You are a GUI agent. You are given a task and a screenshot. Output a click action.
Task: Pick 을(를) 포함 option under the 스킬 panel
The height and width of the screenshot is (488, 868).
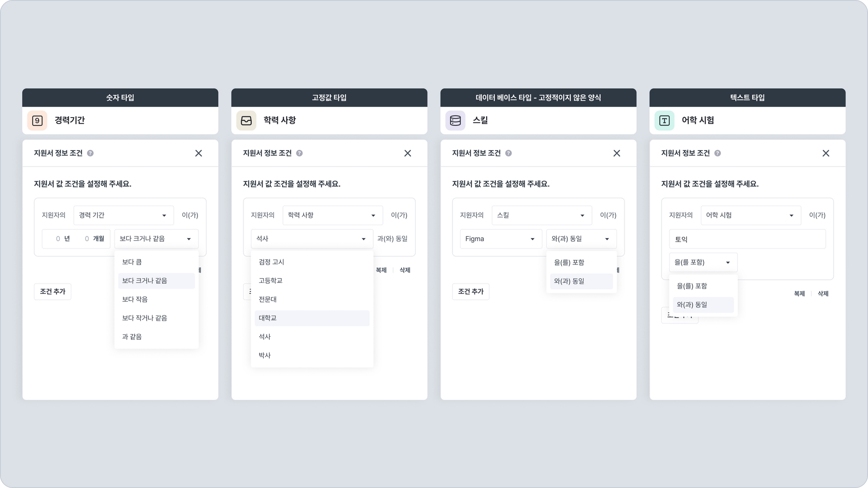pos(569,262)
